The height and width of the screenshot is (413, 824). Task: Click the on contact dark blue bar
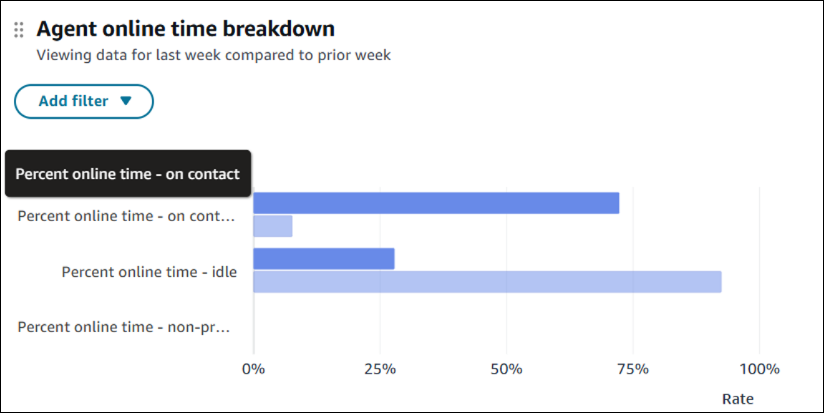click(436, 203)
